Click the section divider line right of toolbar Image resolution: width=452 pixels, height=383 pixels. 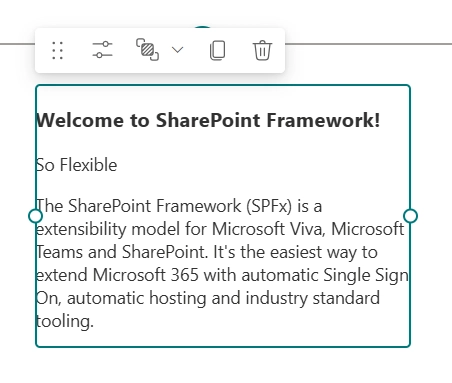368,44
